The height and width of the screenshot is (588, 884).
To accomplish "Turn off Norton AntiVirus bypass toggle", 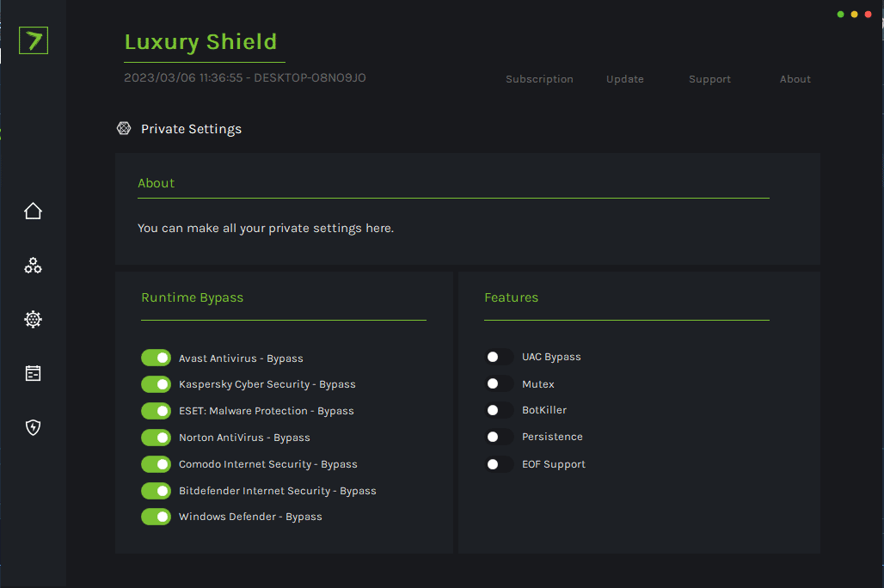I will (157, 438).
